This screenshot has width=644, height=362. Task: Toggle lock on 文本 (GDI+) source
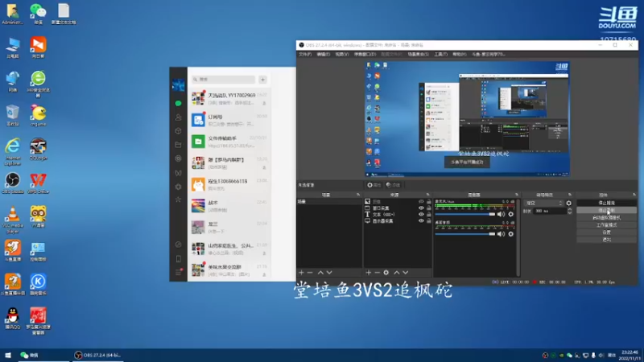click(429, 214)
